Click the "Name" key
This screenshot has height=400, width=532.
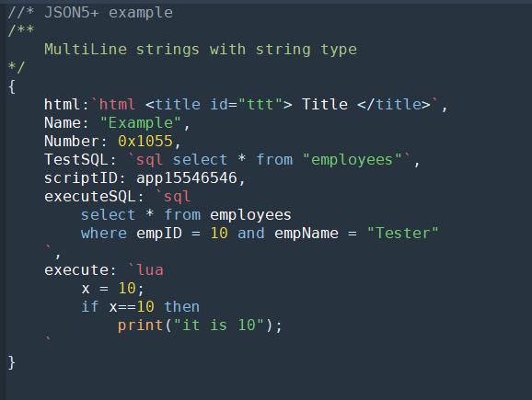(x=62, y=122)
